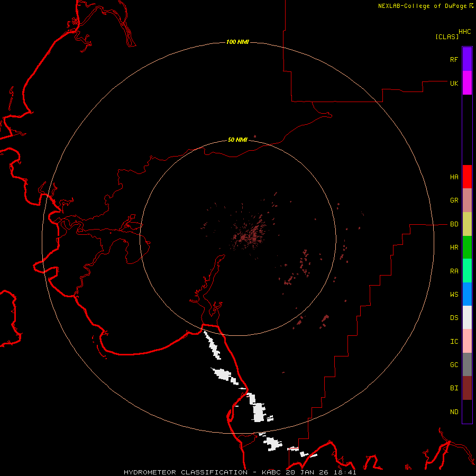The image size is (476, 476).
Task: Click the KABC radar site identifier
Action: 271,472
